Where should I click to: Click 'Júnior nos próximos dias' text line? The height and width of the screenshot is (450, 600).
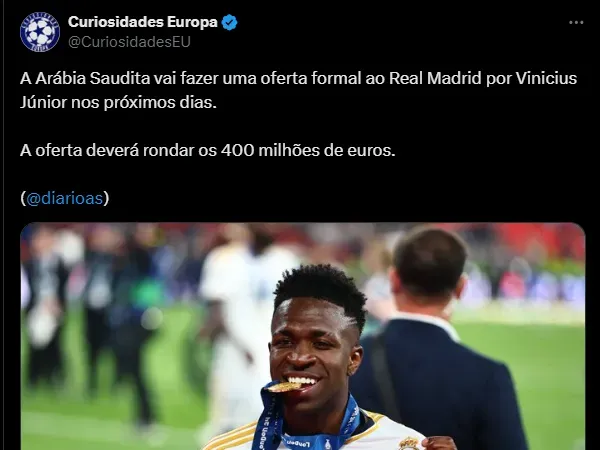tap(118, 103)
